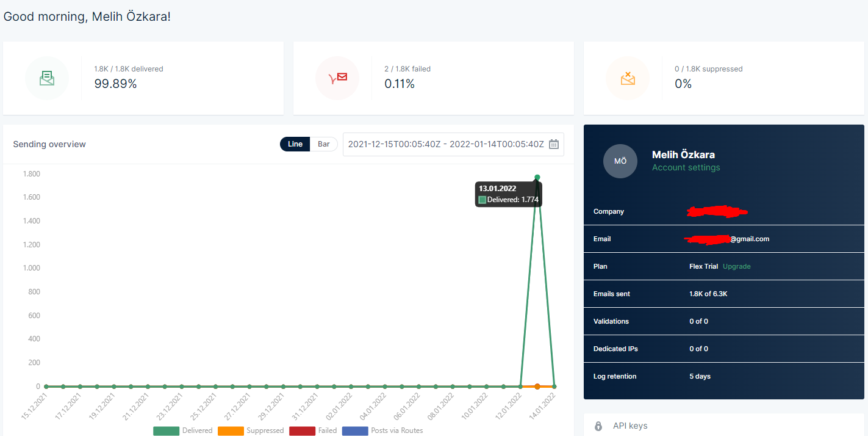Click the Log retention row label
Viewport: 868px width, 436px height.
coord(615,376)
